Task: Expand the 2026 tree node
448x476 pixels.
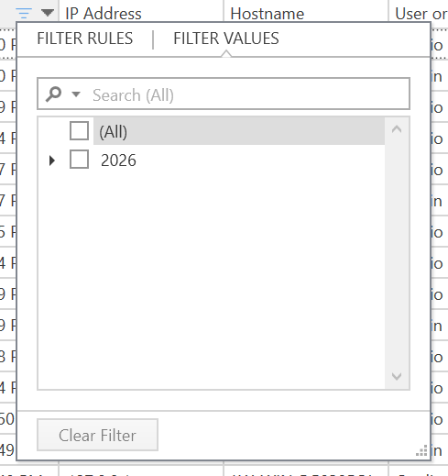Action: 52,161
